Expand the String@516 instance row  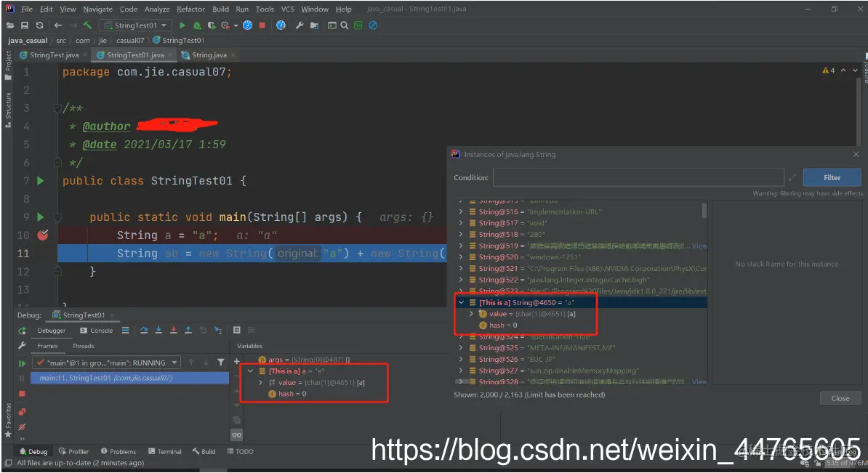[461, 211]
